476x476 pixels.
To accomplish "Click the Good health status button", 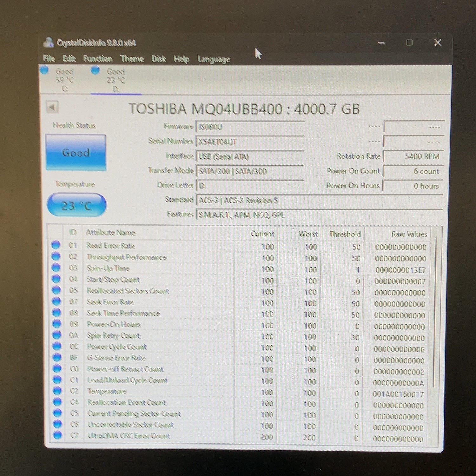I will tap(76, 152).
